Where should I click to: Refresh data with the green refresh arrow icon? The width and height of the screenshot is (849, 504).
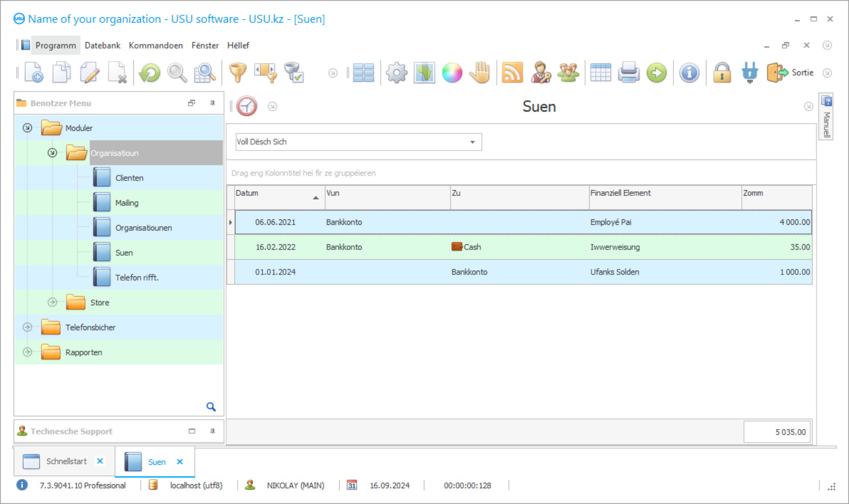pos(149,72)
